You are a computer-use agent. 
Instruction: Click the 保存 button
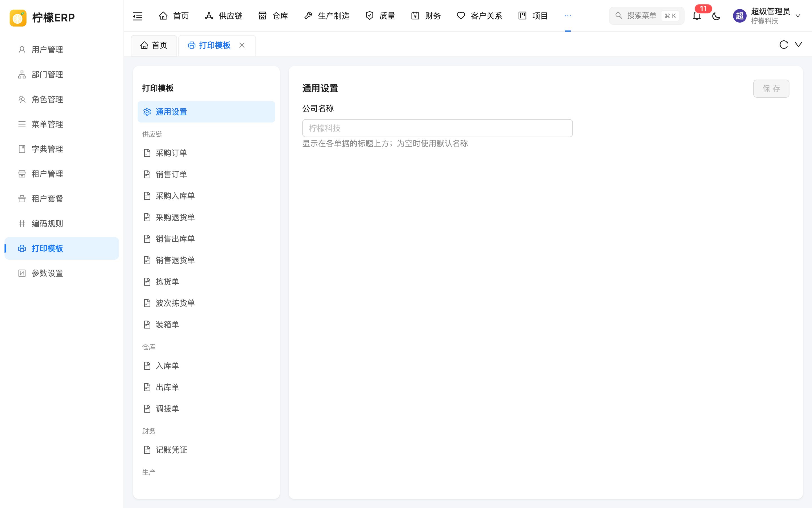coord(771,89)
